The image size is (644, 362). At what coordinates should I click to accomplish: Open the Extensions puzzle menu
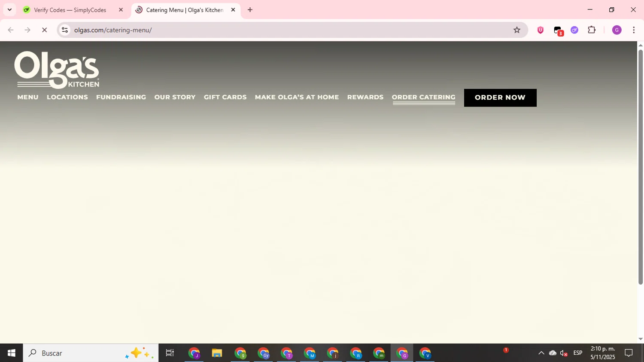click(x=592, y=30)
